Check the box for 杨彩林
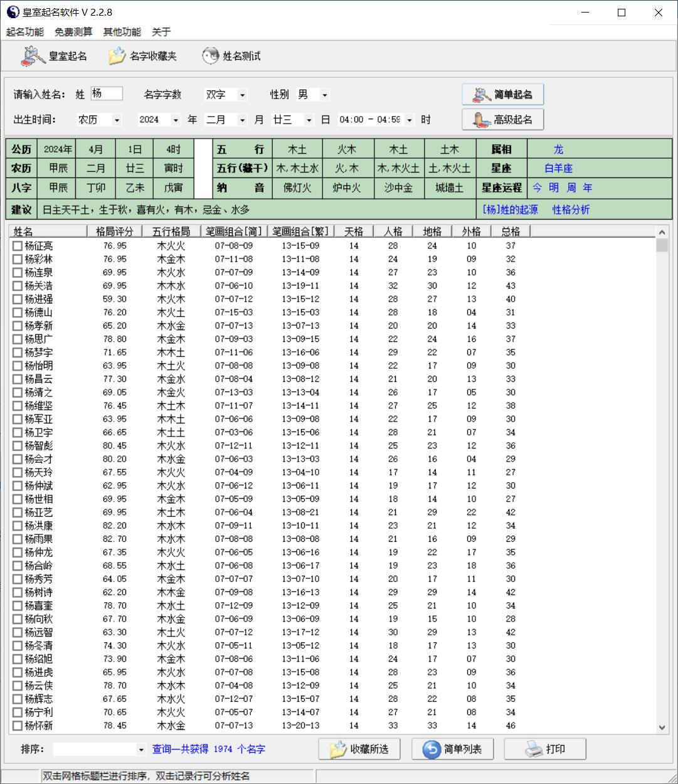Image resolution: width=678 pixels, height=784 pixels. click(18, 259)
